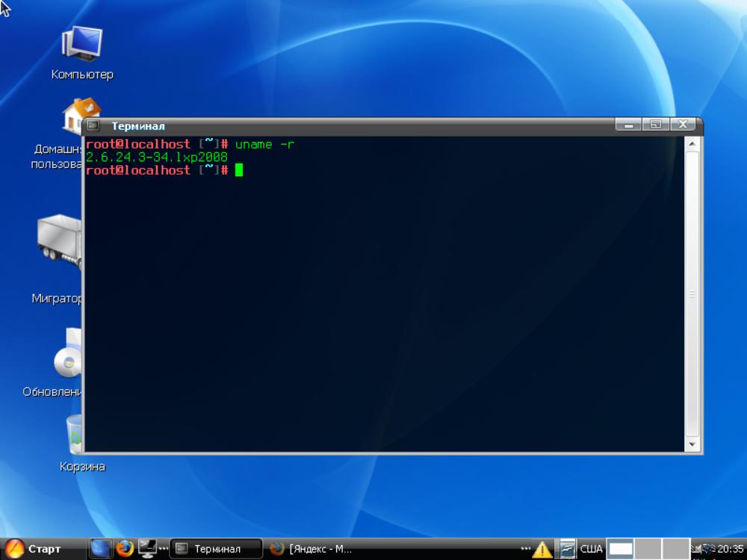Image resolution: width=747 pixels, height=560 pixels.
Task: Click the Корзина icon label
Action: [82, 467]
